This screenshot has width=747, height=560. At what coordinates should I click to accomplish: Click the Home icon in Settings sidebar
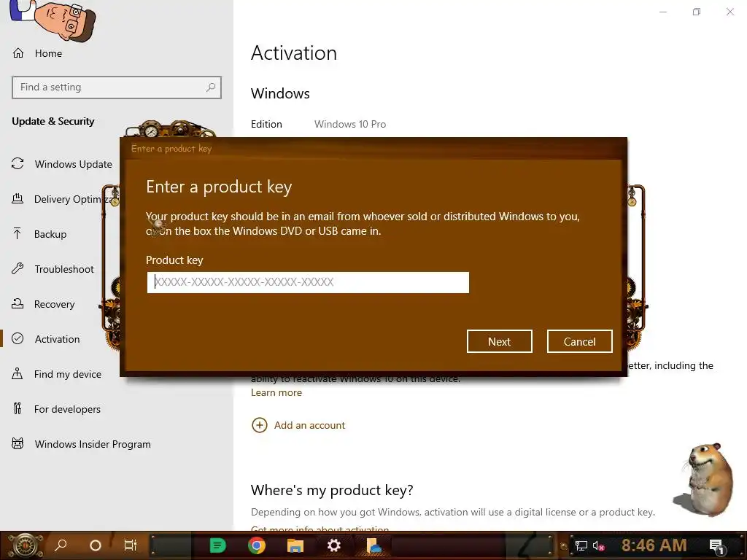click(18, 52)
